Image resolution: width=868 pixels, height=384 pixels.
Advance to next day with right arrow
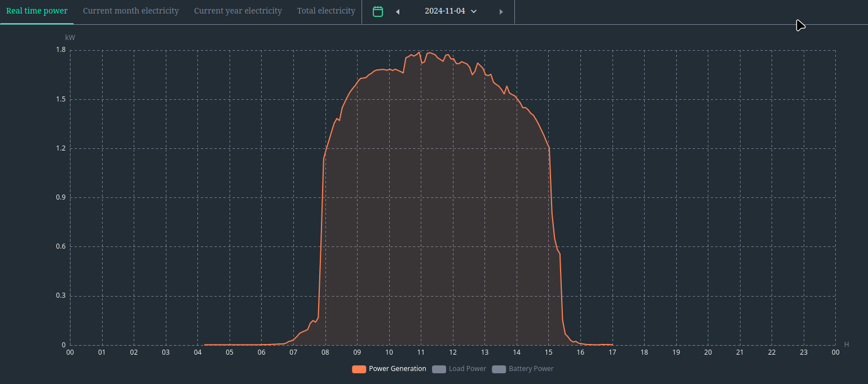[501, 12]
